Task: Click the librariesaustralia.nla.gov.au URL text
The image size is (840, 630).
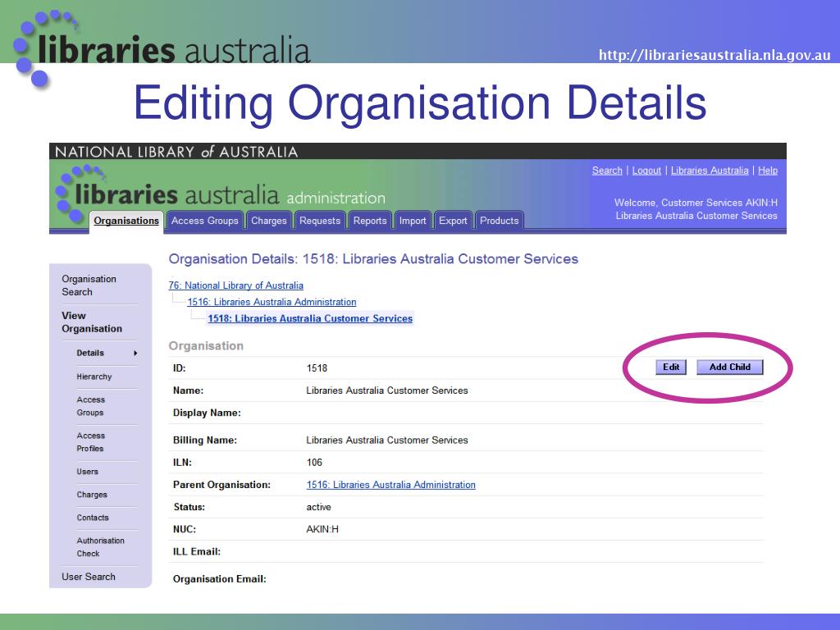Action: pos(714,55)
